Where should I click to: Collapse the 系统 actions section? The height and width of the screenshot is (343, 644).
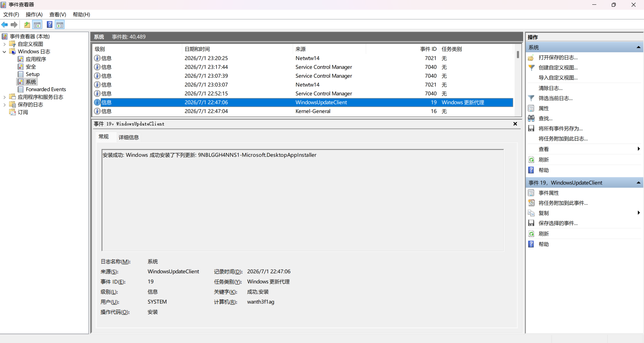[x=638, y=47]
